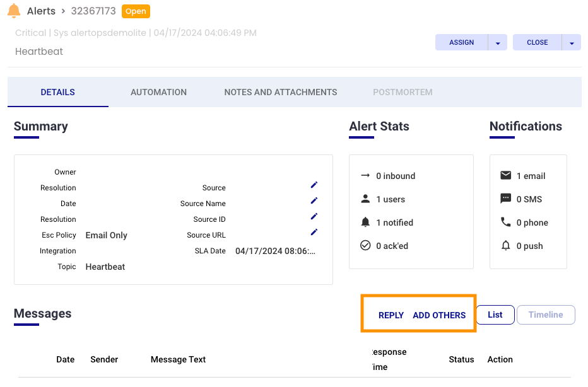Switch messages to Timeline view
The image size is (588, 387).
click(546, 315)
